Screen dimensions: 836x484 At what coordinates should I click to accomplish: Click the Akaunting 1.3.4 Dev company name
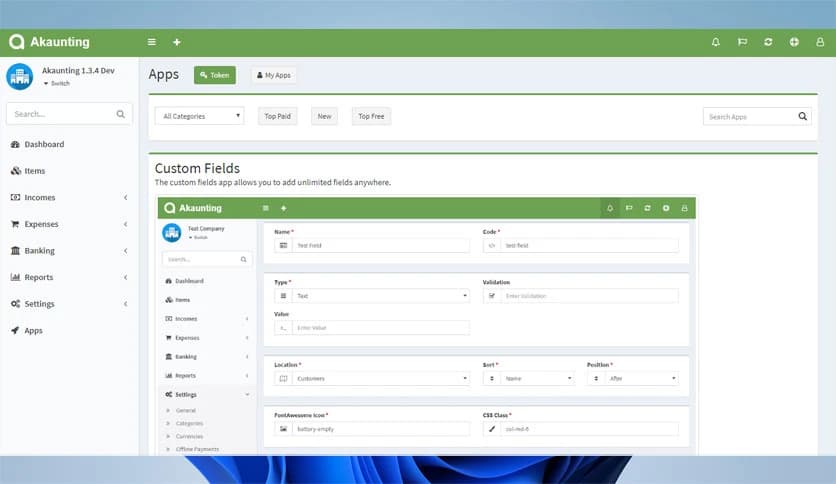click(x=78, y=70)
